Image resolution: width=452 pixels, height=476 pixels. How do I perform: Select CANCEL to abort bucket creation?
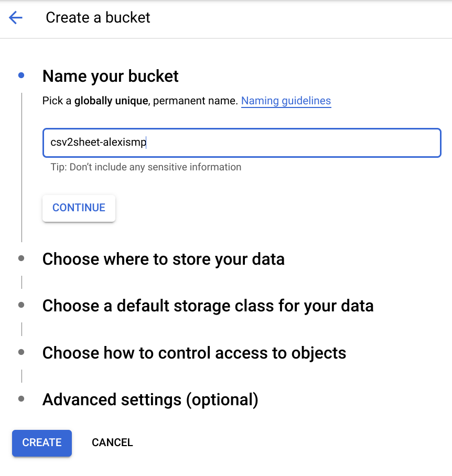(112, 443)
